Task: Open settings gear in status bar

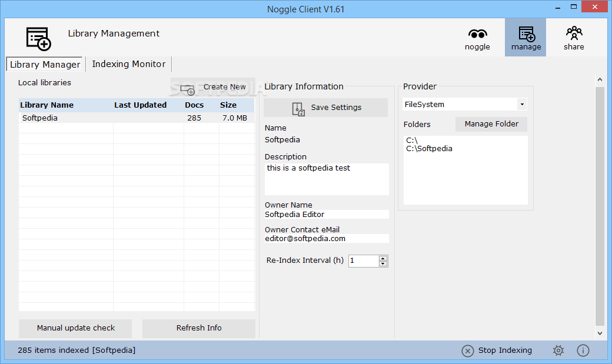Action: click(x=558, y=350)
